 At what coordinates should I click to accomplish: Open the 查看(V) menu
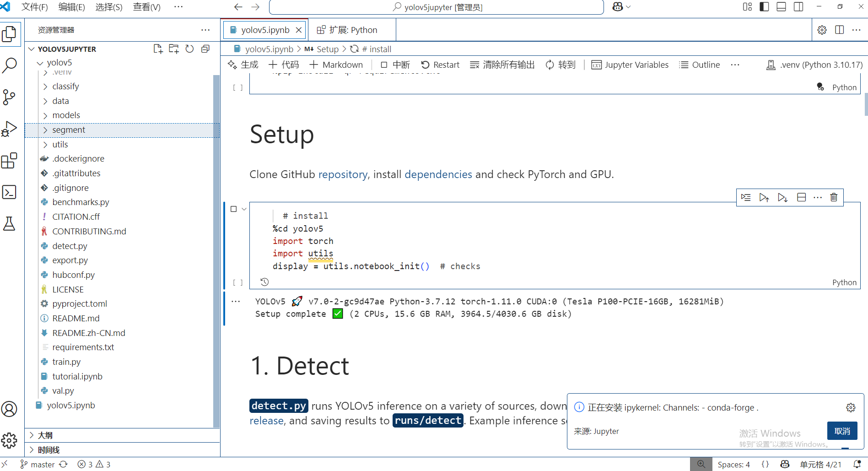pyautogui.click(x=146, y=7)
